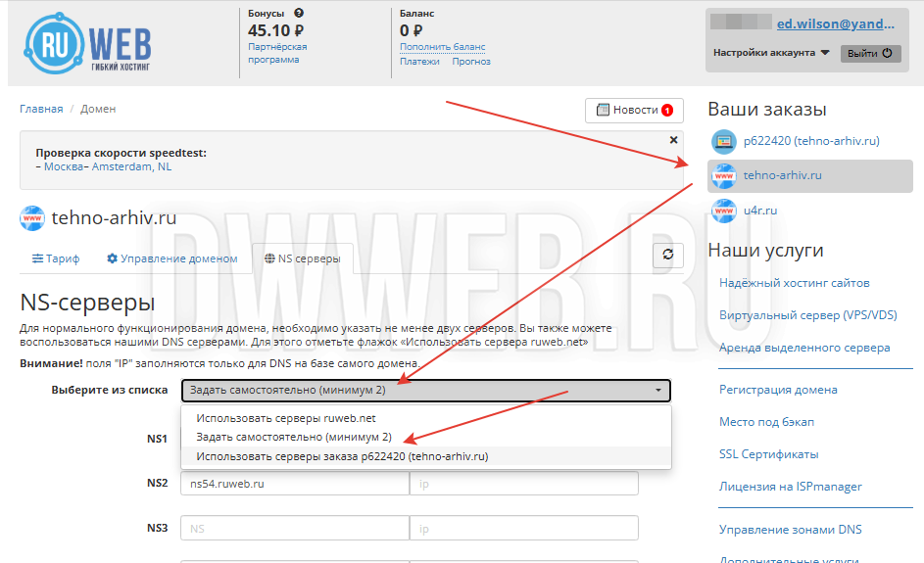Open the p622420 (tehno-arhiv.ru) order link

[811, 141]
